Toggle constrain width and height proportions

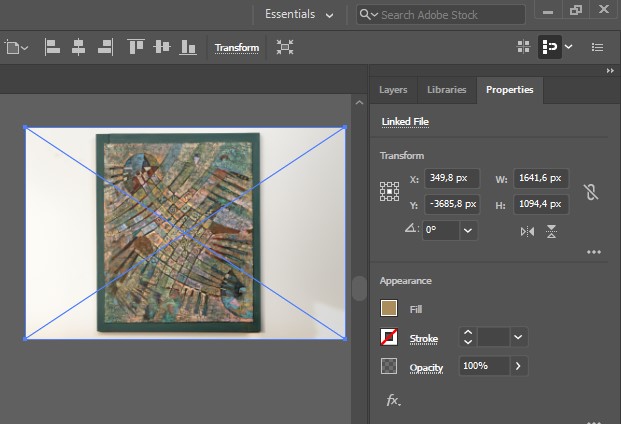point(591,192)
